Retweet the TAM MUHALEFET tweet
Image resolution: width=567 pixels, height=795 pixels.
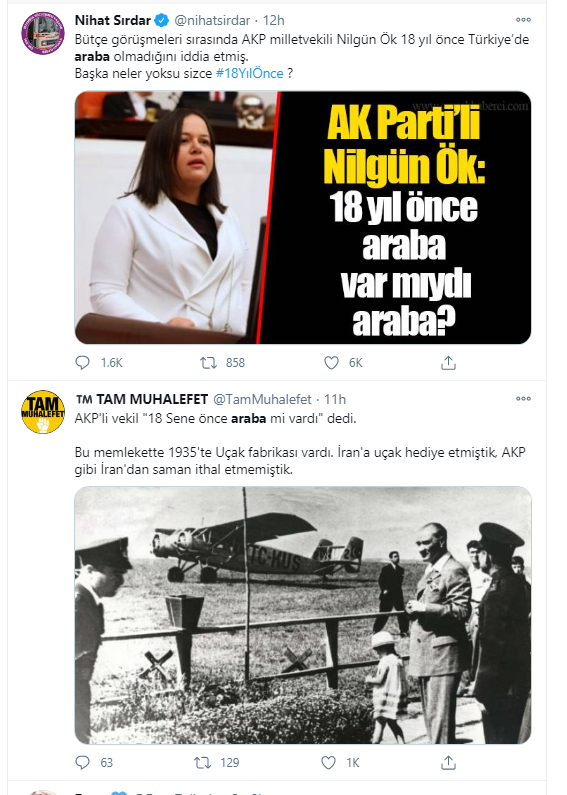[x=203, y=762]
